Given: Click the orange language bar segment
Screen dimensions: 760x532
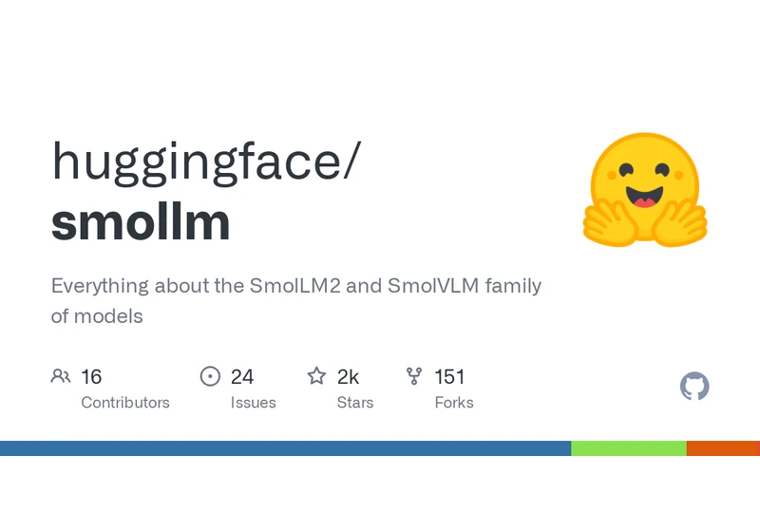Looking at the screenshot, I should pos(721,448).
